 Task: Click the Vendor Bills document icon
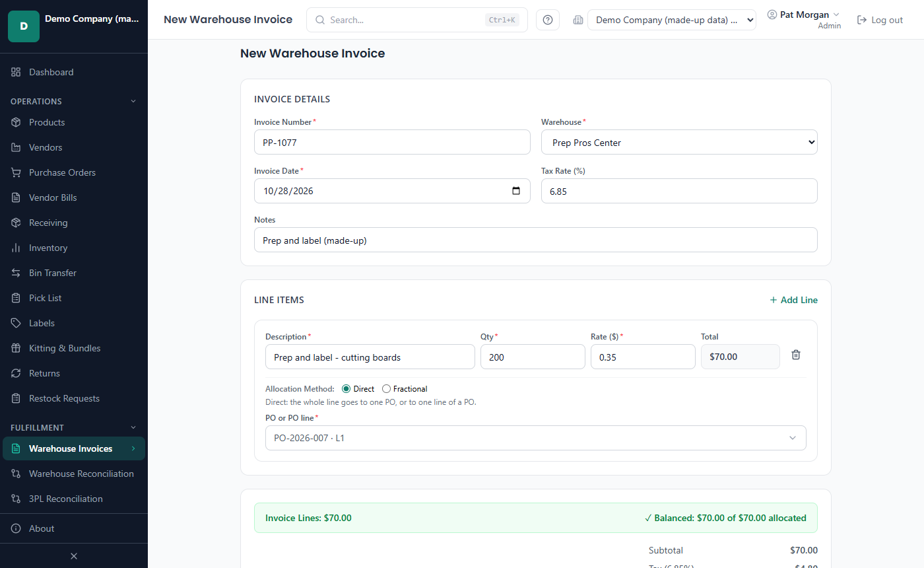[16, 197]
